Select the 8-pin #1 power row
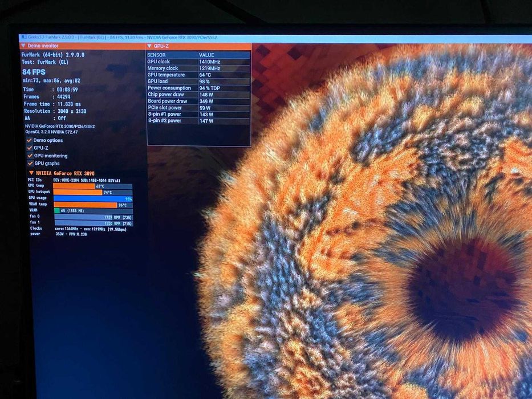The width and height of the screenshot is (532, 399). coord(198,115)
